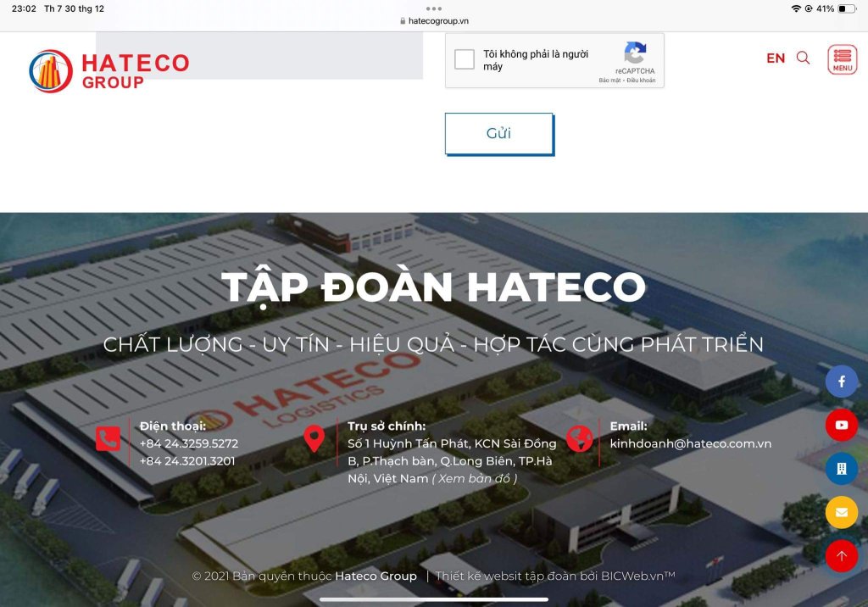Screen dimensions: 868x607
Task: Click the 'TẬP ĐOÀN HATECO' heading
Action: pos(433,287)
